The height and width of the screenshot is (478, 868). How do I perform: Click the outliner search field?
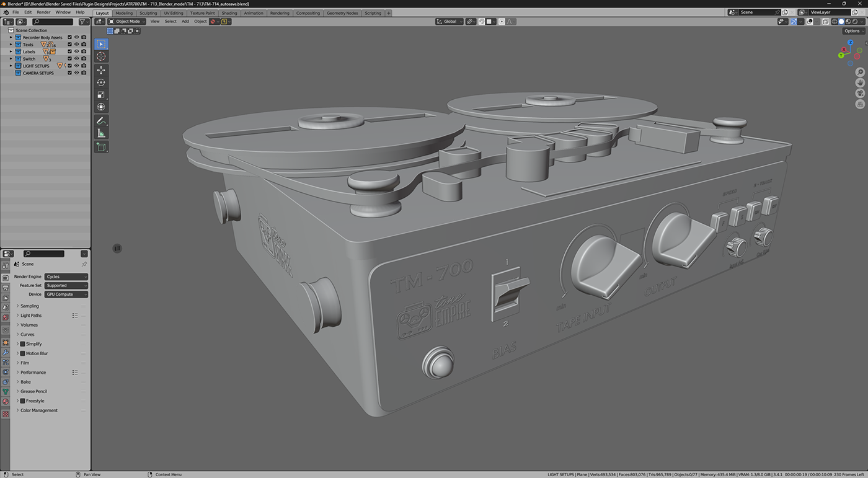(53, 22)
